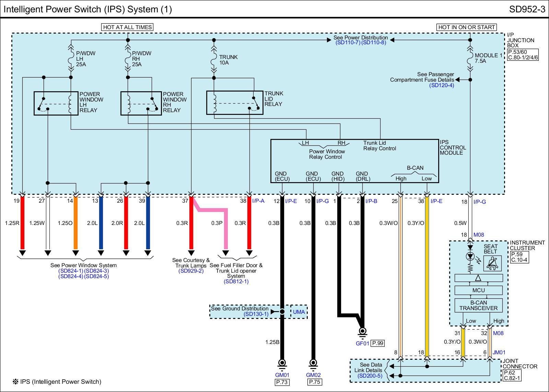Image resolution: width=549 pixels, height=392 pixels.
Task: Select the Trunk Lid Relay symbol
Action: coord(235,103)
